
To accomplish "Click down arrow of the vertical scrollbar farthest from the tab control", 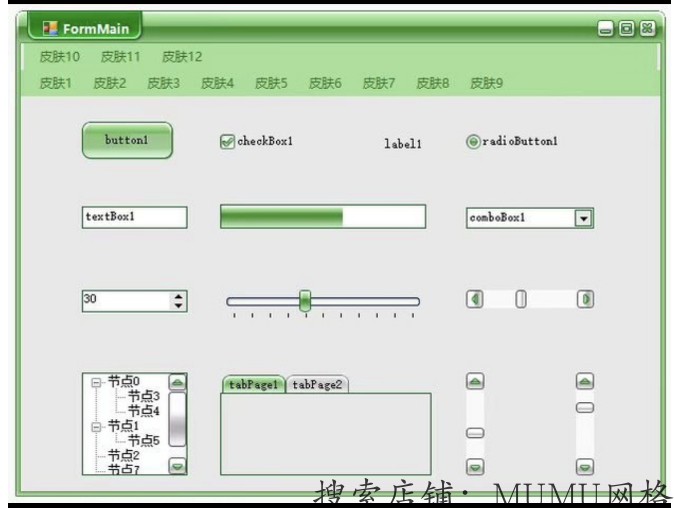I will 585,467.
